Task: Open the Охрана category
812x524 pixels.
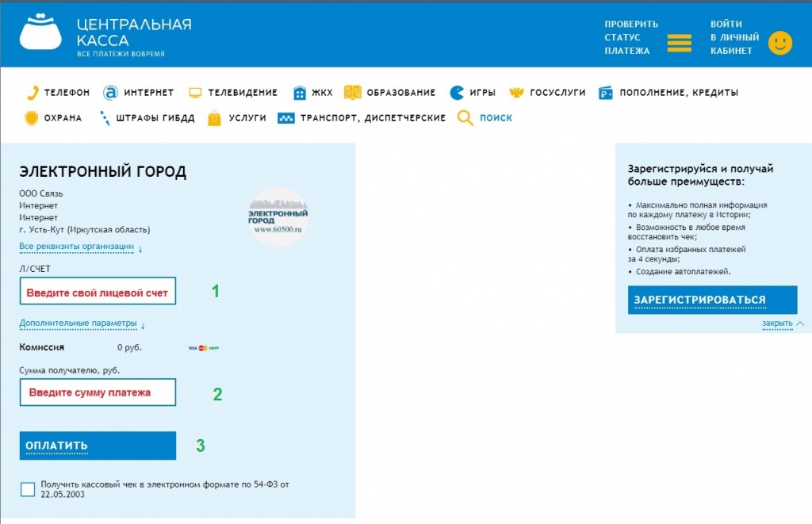Action: [63, 118]
